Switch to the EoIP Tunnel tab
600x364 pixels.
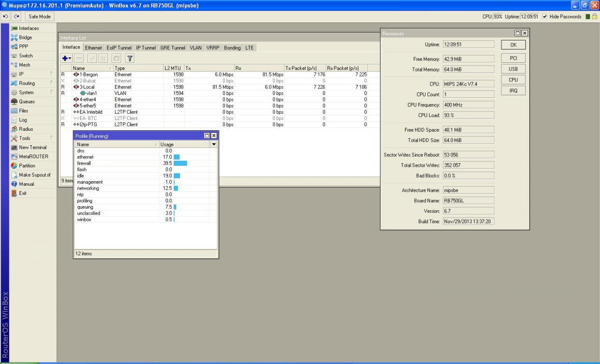(119, 48)
